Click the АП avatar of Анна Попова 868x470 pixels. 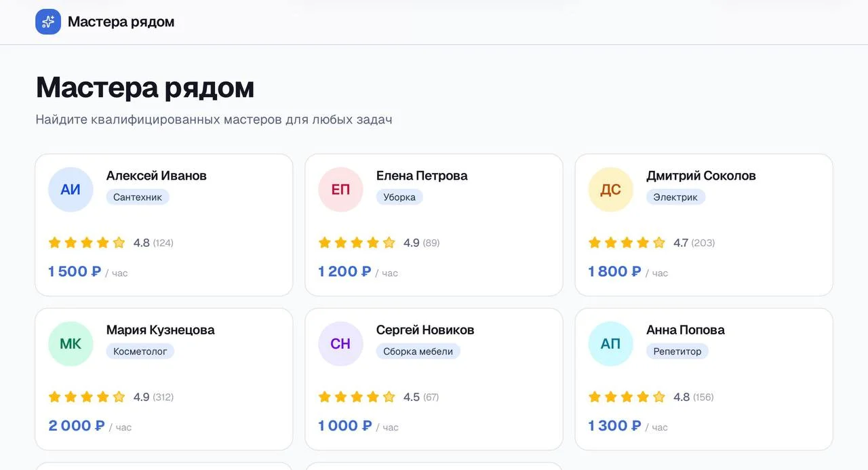click(610, 344)
